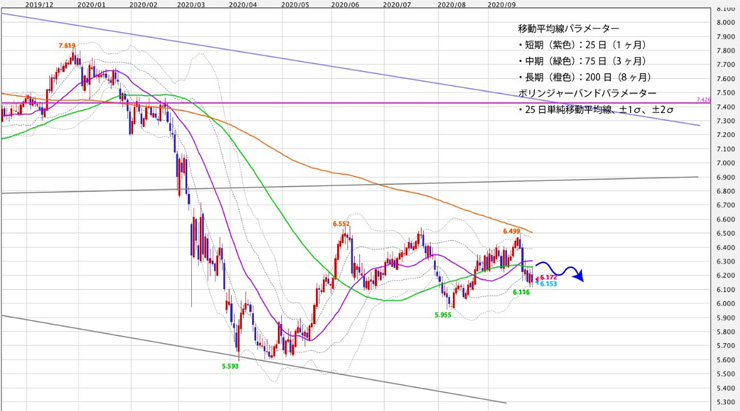Click the '7.300' price axis label
The image size is (740, 411).
tap(725, 121)
